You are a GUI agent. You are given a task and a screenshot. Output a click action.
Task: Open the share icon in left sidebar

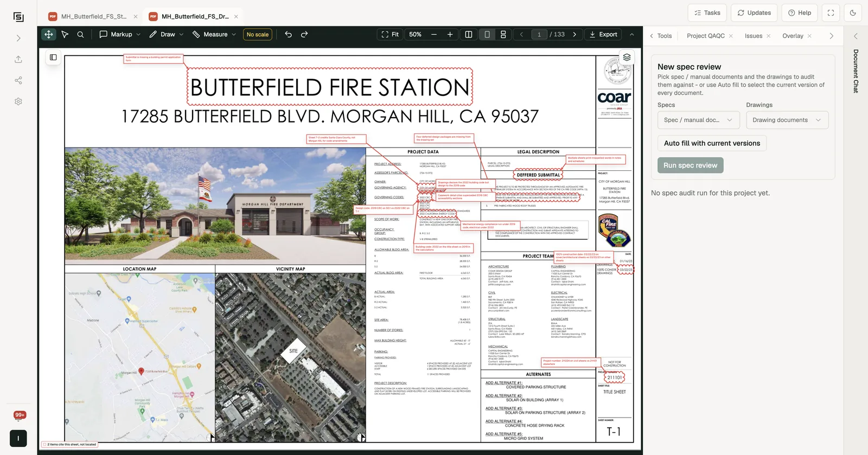(18, 80)
